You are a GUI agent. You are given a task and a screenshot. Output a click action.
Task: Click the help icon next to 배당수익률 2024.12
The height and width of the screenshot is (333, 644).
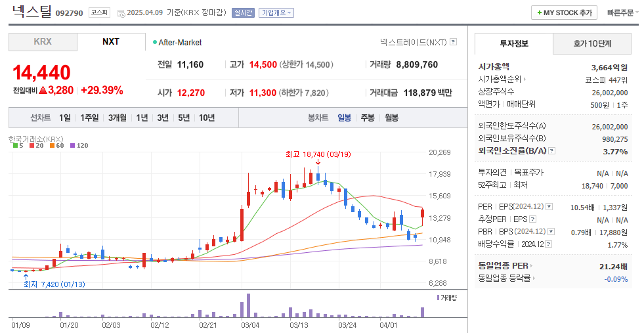tap(549, 244)
